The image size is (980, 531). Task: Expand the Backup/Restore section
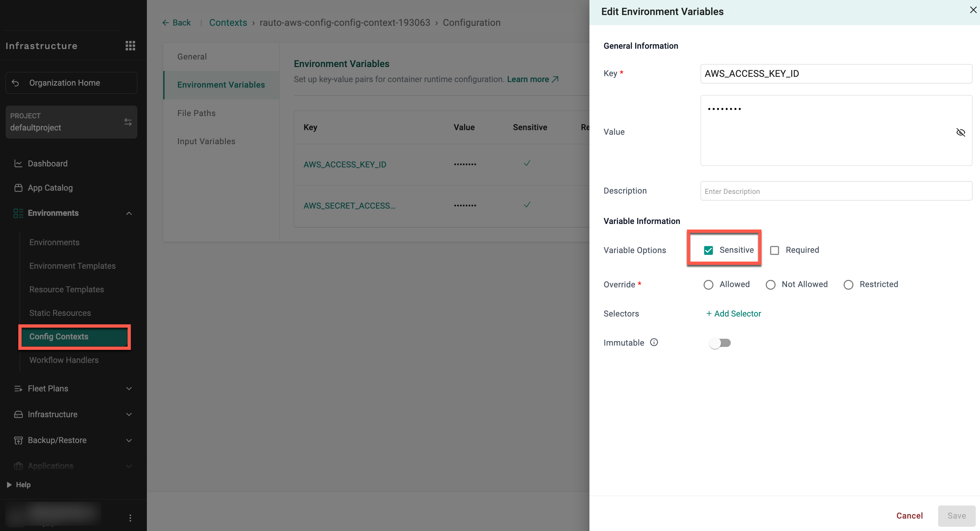[x=129, y=440]
